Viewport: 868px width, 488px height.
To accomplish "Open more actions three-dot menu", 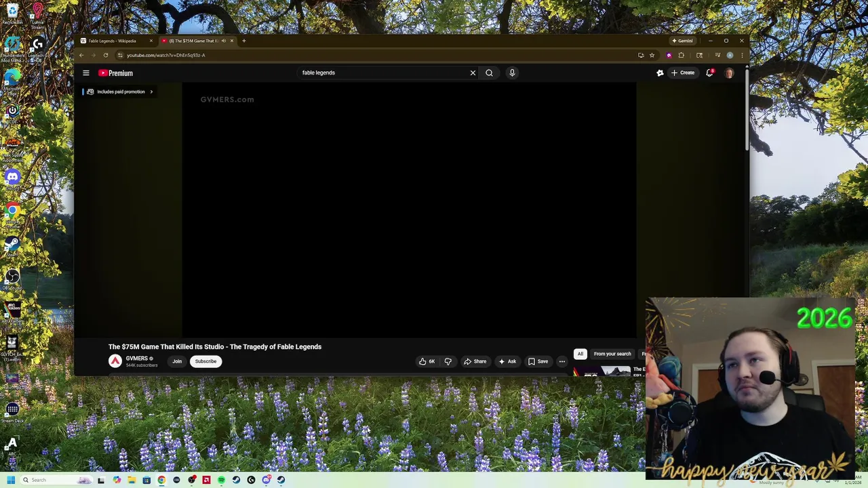I will (561, 361).
